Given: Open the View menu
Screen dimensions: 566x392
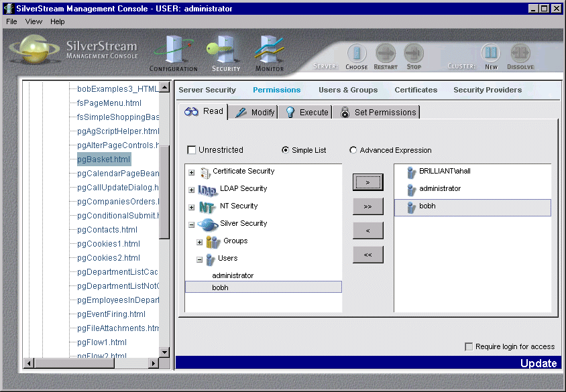Looking at the screenshot, I should point(34,21).
